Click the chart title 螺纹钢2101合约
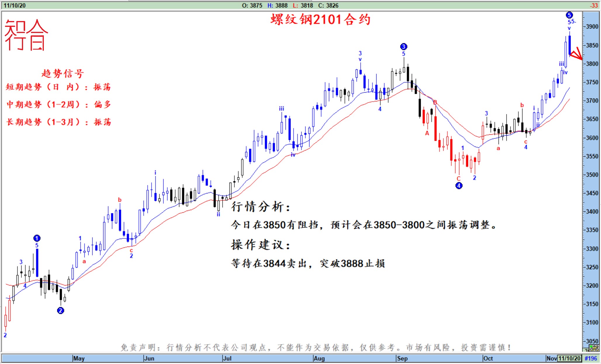 (x=321, y=20)
